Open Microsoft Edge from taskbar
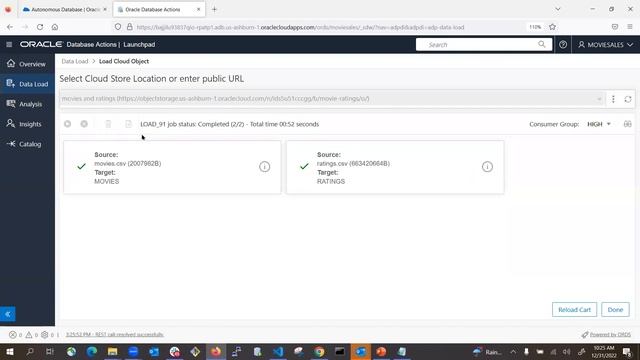Screen dimensions: 640x360 point(92,351)
